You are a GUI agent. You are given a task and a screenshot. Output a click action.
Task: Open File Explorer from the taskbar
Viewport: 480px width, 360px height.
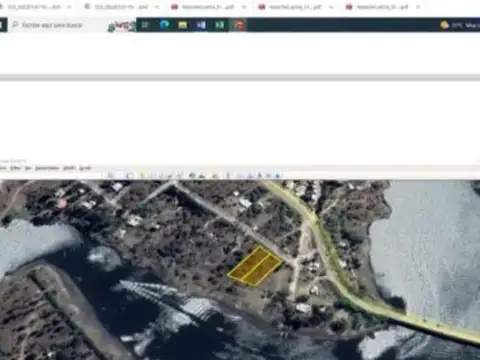182,25
